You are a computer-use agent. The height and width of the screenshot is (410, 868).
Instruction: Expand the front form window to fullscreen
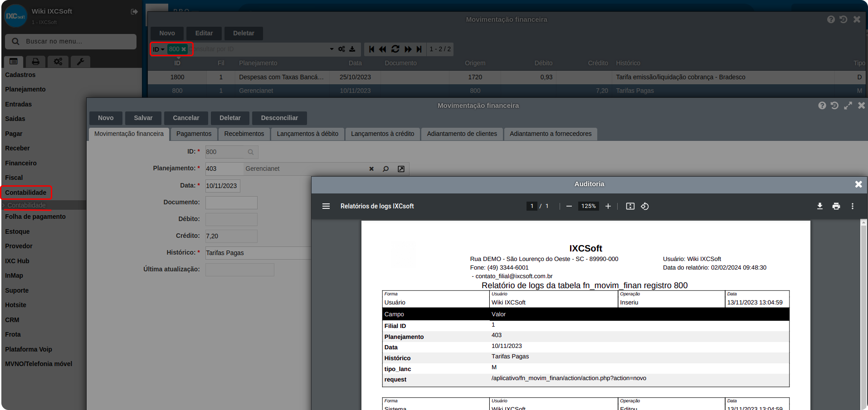coord(848,106)
